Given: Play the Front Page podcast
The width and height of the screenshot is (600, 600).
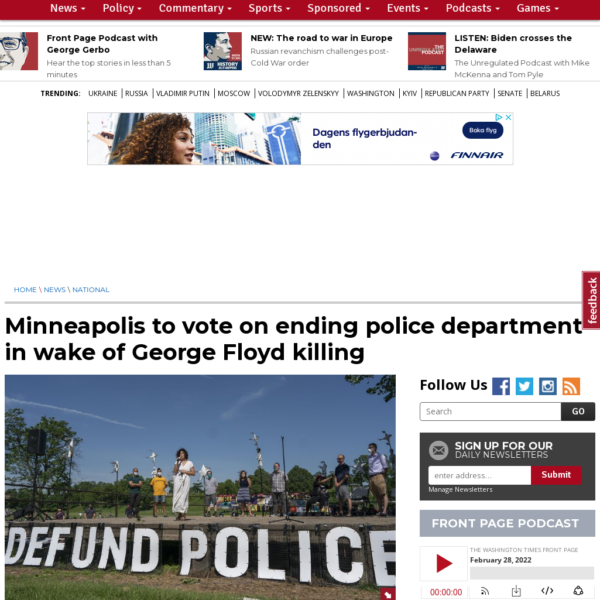Looking at the screenshot, I should [x=444, y=563].
